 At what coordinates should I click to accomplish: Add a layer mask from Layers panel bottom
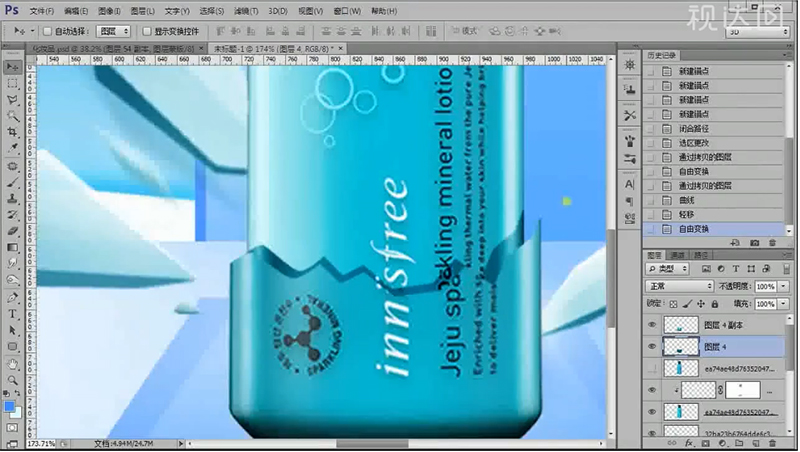pos(706,443)
